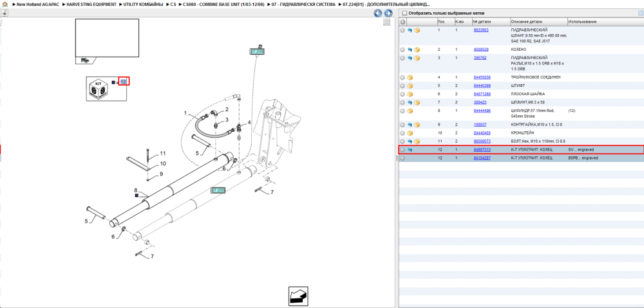This screenshot has height=308, width=644.
Task: Open part number link 300423
Action: [x=480, y=102]
